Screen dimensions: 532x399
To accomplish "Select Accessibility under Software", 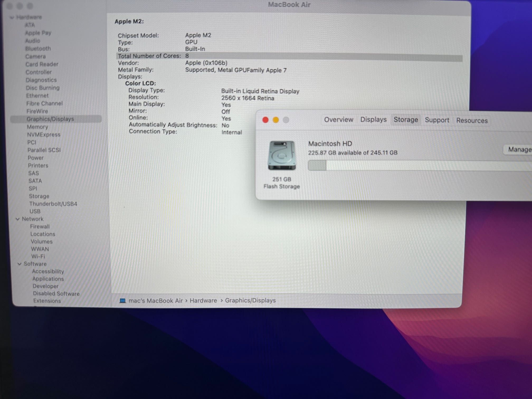I will tap(48, 272).
